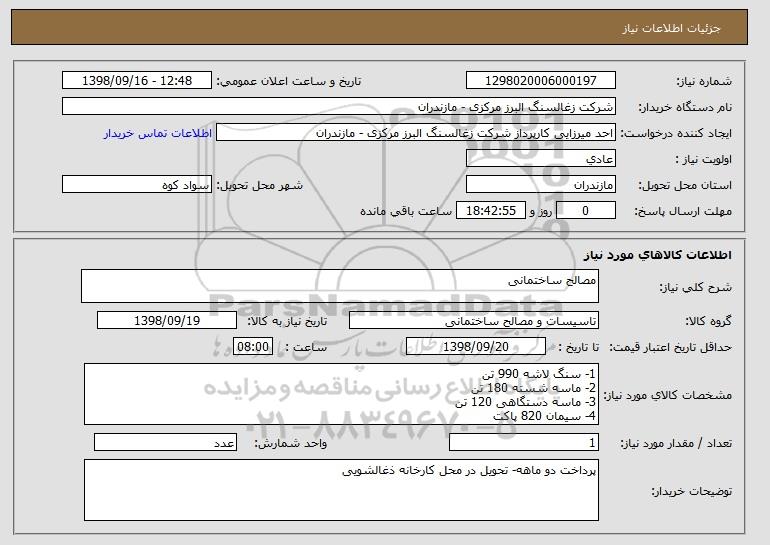Screen dimensions: 770x545
Task: Select the quantity field showing 1
Action: 524,442
